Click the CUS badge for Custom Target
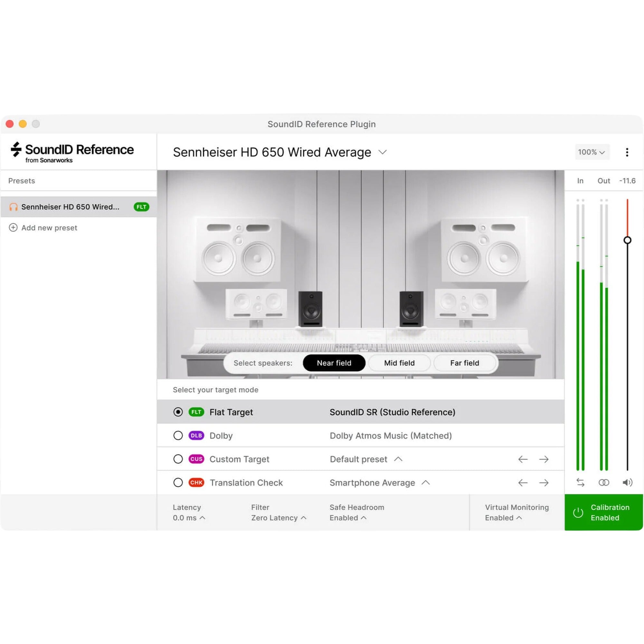 click(196, 459)
